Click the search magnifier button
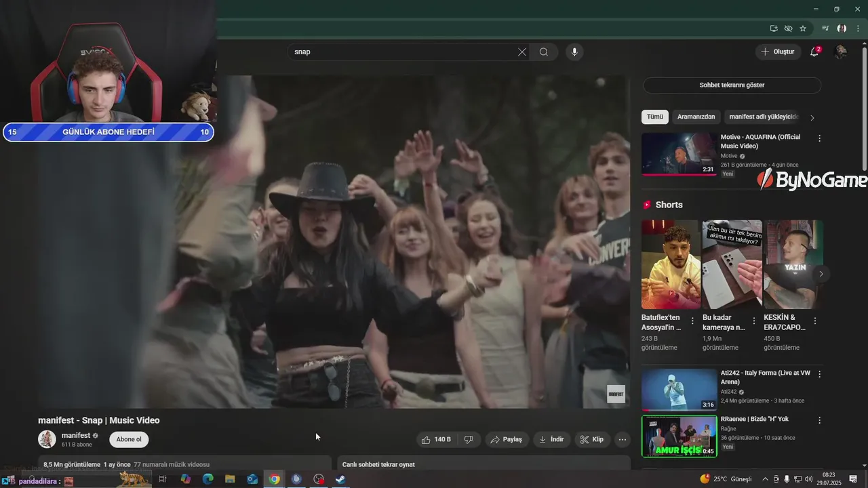Viewport: 868px width, 488px height. [544, 52]
